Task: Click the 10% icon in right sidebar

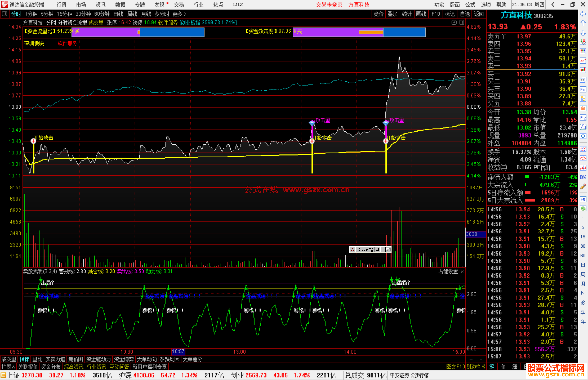Action: click(x=583, y=177)
